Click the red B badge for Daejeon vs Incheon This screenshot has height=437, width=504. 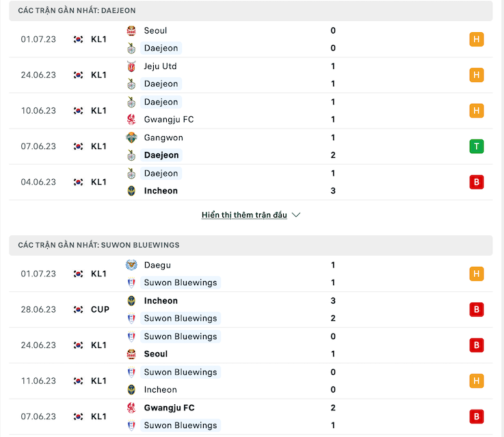tap(477, 182)
